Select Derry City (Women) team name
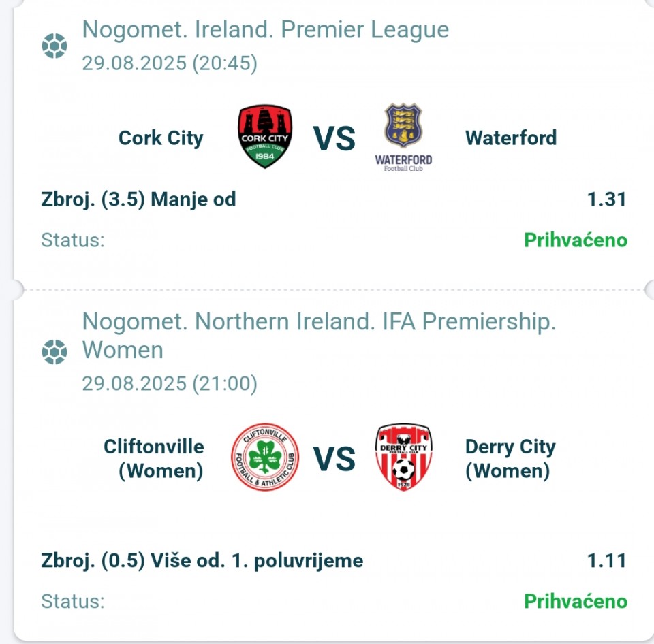Image resolution: width=654 pixels, height=644 pixels. pyautogui.click(x=510, y=459)
